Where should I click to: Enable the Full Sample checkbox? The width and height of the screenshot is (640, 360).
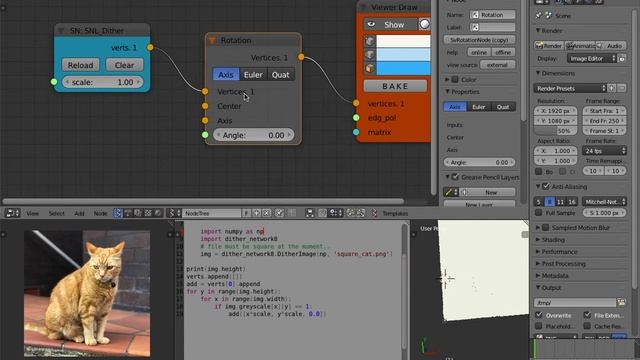(538, 213)
